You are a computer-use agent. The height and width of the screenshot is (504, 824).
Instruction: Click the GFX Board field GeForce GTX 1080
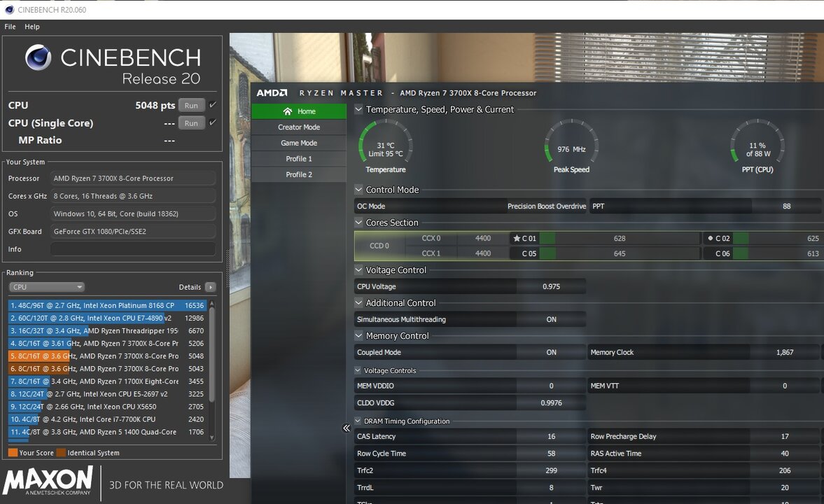(x=133, y=231)
